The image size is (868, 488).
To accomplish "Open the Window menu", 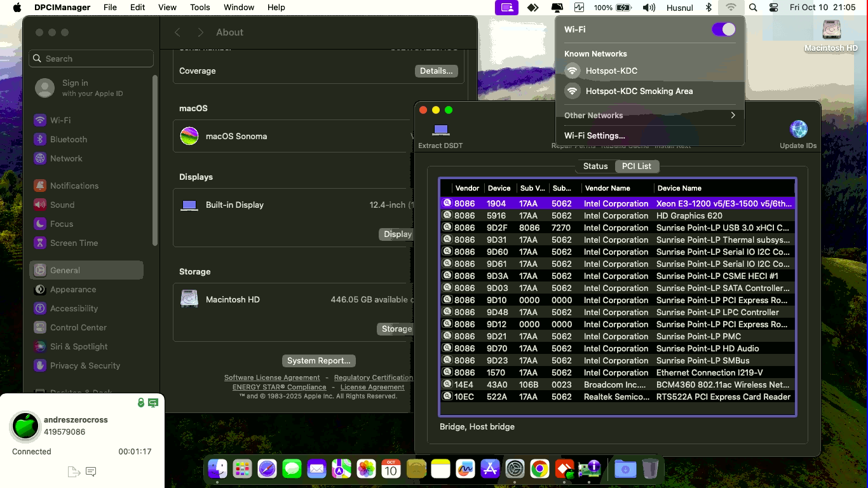I will (x=239, y=8).
